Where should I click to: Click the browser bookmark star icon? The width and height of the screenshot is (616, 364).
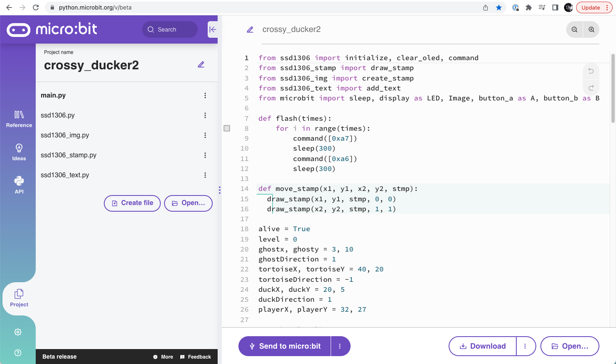tap(499, 7)
